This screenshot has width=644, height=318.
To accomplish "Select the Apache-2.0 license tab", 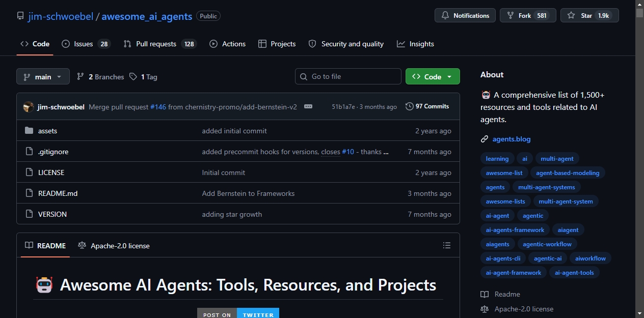I will 114,246.
